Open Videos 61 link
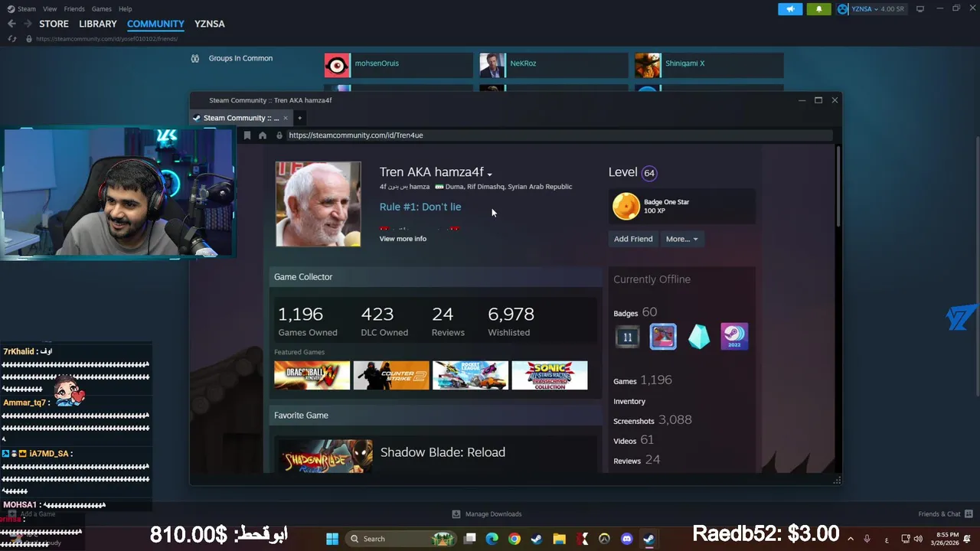The height and width of the screenshot is (551, 980). tap(633, 440)
